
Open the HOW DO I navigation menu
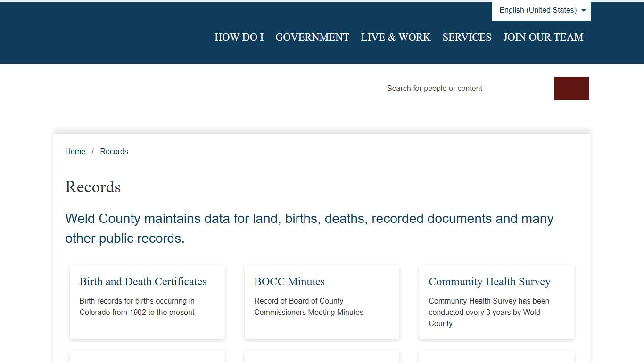239,37
